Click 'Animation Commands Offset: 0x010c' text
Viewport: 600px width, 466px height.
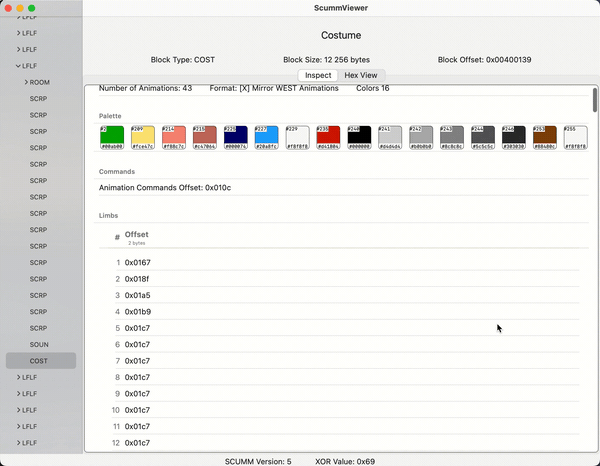tap(165, 188)
